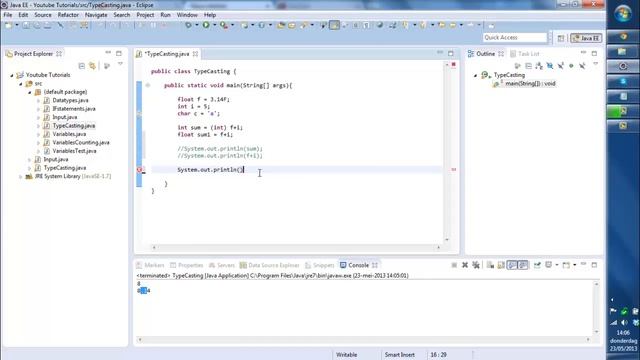Toggle Link with Editor in Project Explorer

93,66
